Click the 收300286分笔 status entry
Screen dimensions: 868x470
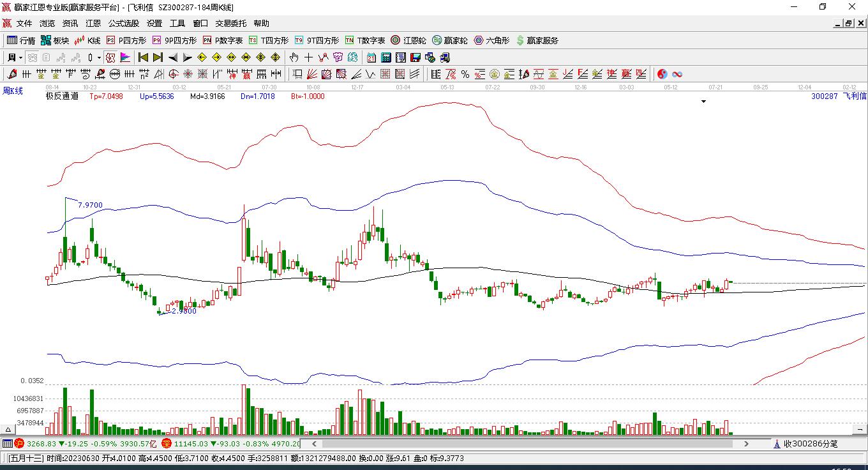point(805,443)
